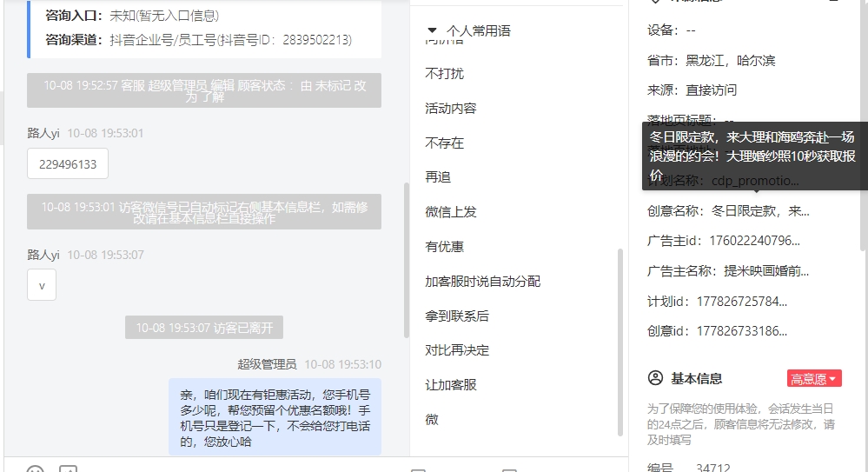Select quick phrase 加客服时说自动分配
868x472 pixels.
click(483, 282)
